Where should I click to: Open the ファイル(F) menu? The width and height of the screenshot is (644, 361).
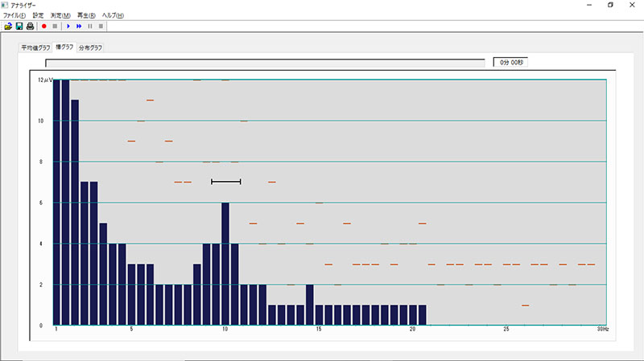click(x=14, y=15)
